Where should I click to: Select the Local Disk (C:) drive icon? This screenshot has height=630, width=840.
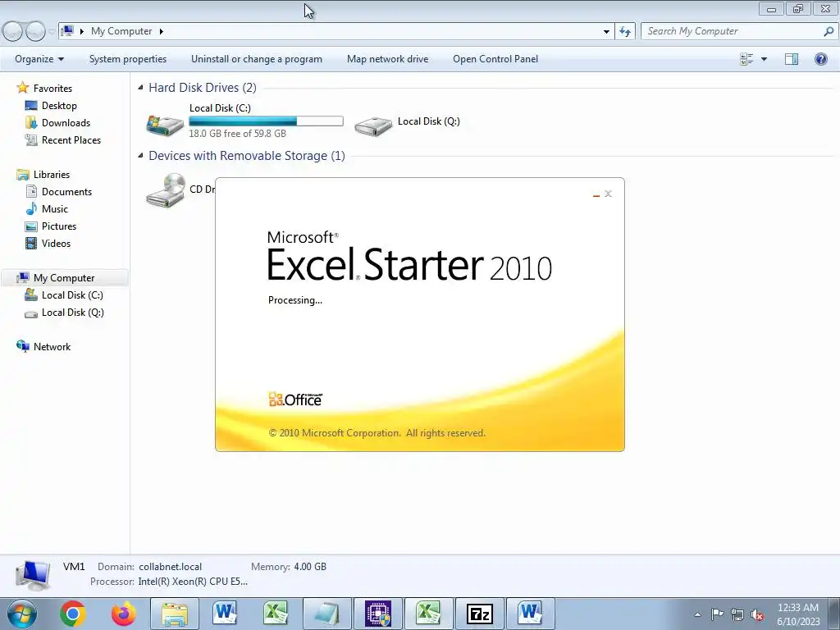click(165, 125)
